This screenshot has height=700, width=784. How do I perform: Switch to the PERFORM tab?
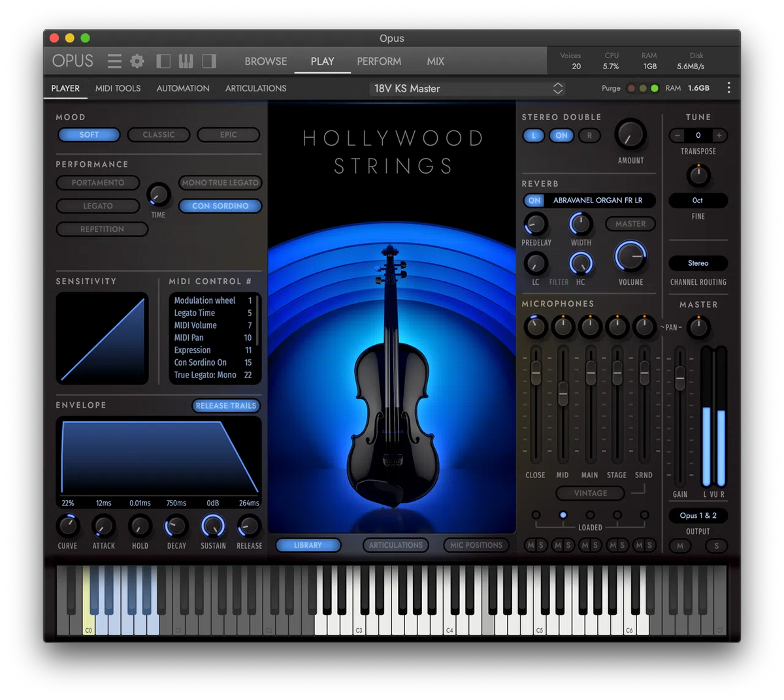pyautogui.click(x=379, y=61)
